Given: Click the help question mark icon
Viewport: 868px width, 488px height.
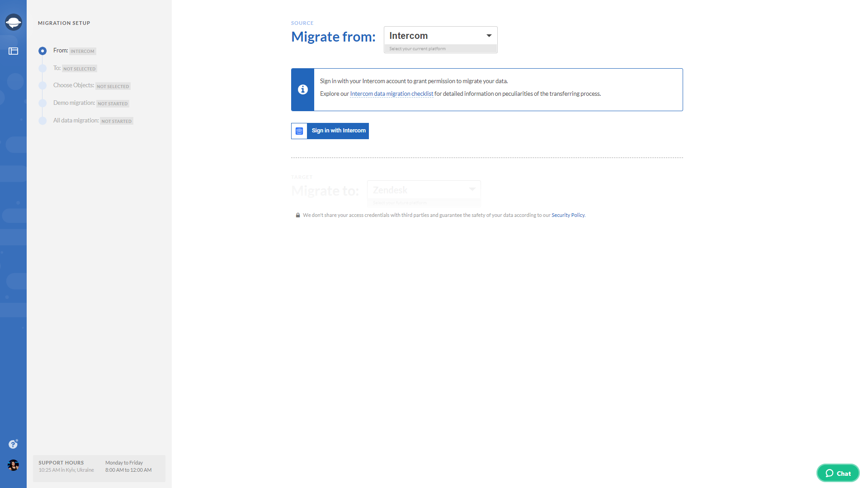Looking at the screenshot, I should pyautogui.click(x=13, y=445).
